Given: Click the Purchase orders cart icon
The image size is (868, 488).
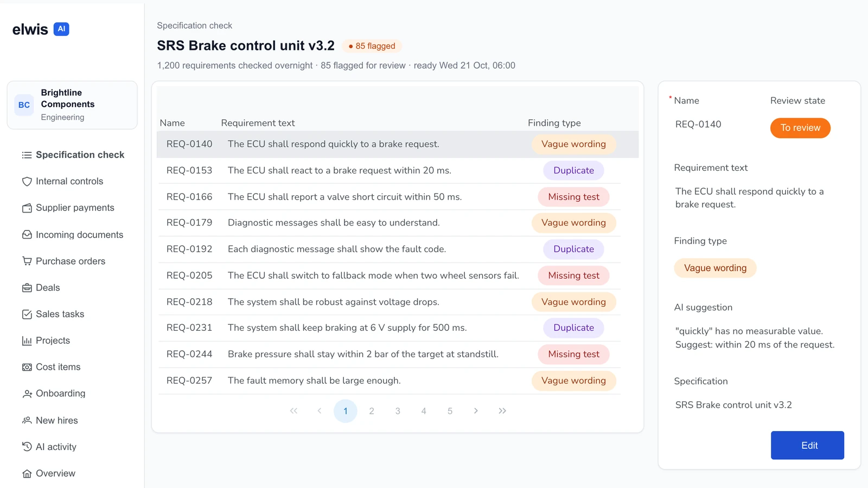Looking at the screenshot, I should coord(27,261).
